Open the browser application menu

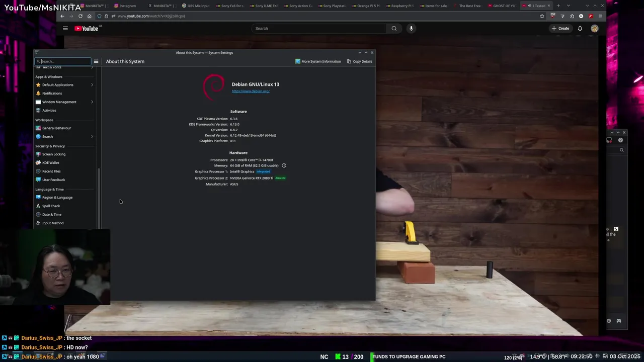pyautogui.click(x=600, y=16)
